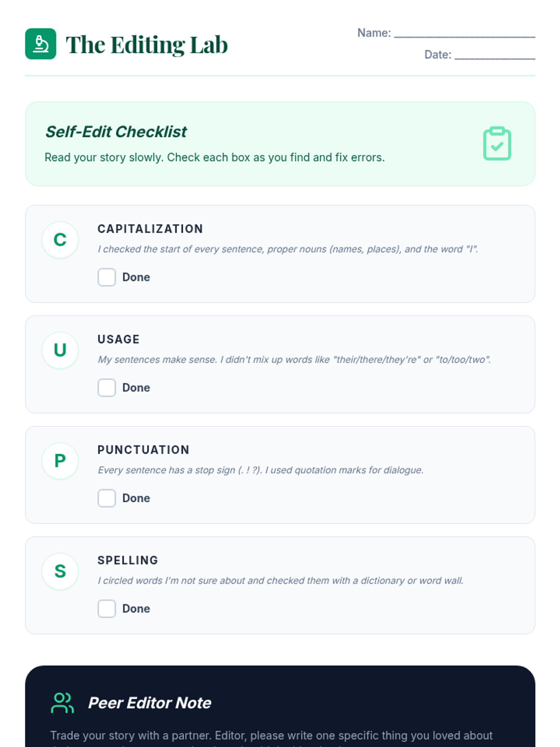This screenshot has height=747, width=560.
Task: Click the Name input line
Action: 464,33
